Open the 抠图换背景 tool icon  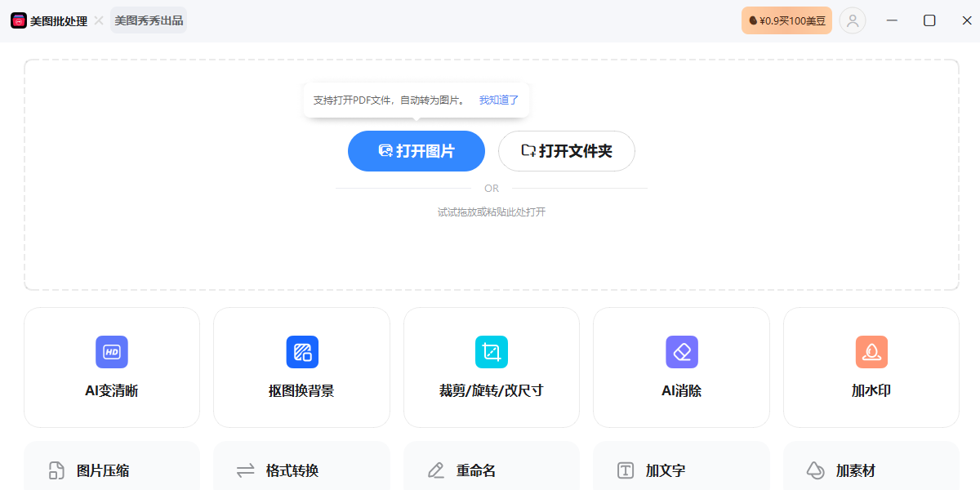point(302,352)
